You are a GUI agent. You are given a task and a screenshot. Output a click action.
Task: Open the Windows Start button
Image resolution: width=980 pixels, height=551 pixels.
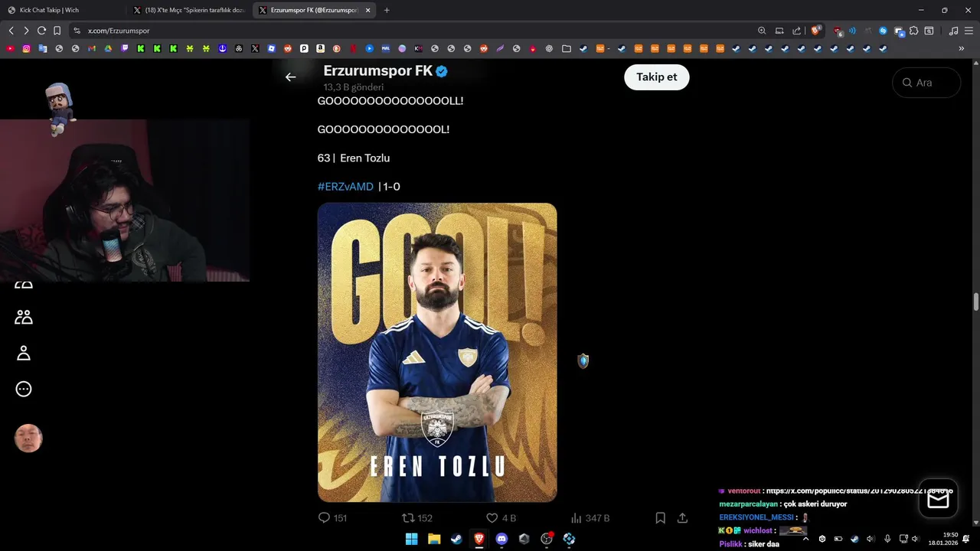pyautogui.click(x=411, y=539)
